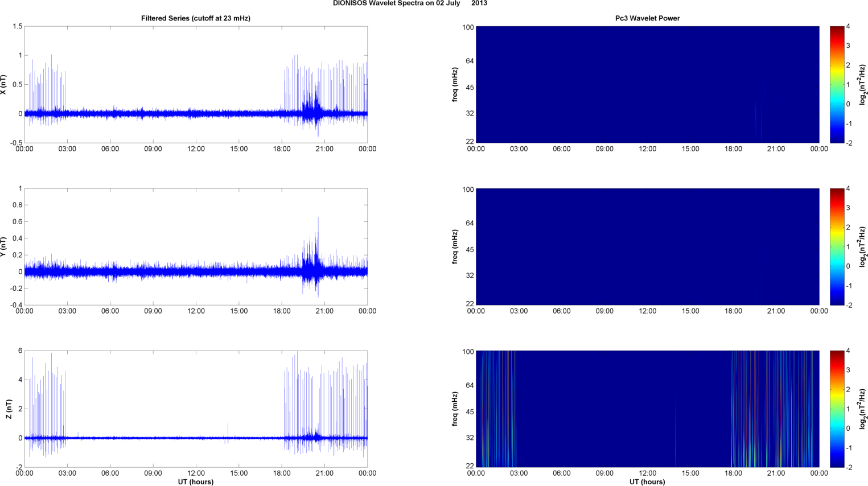Click freq (mHz) label of bottom spectrogram

(x=455, y=409)
